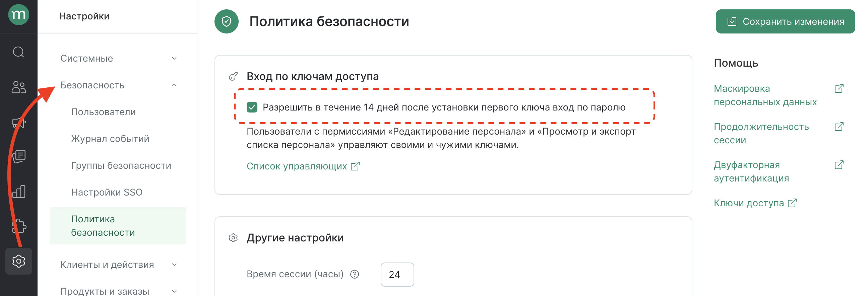Screen dimensions: 868x296
Task: Open the megaphone announcements icon
Action: click(x=18, y=123)
